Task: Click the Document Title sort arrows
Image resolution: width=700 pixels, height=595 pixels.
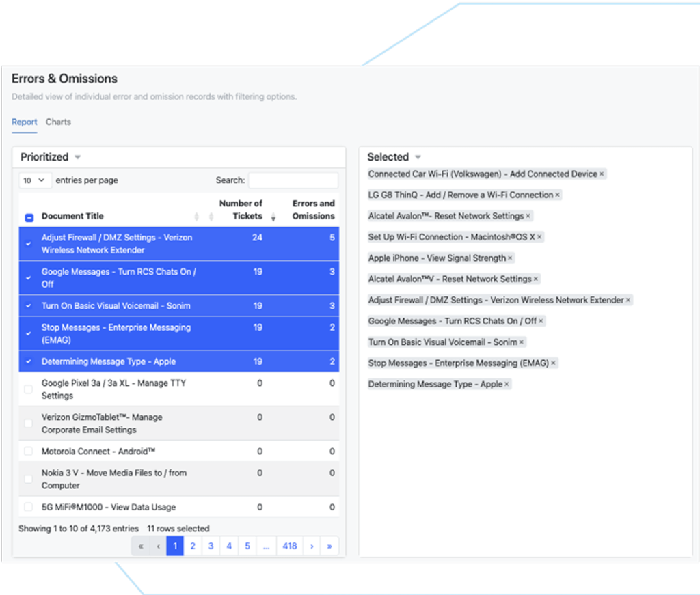Action: click(197, 217)
